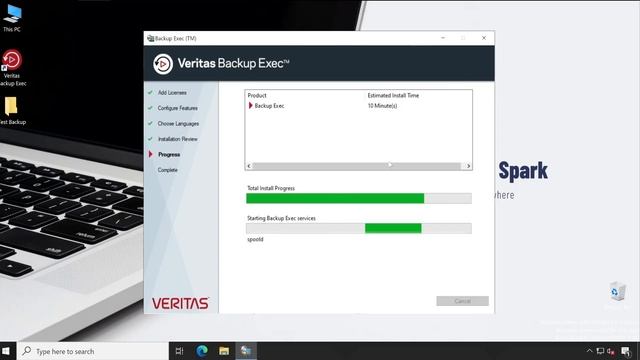640x360 pixels.
Task: Open the muted volume tray icon
Action: (x=611, y=351)
